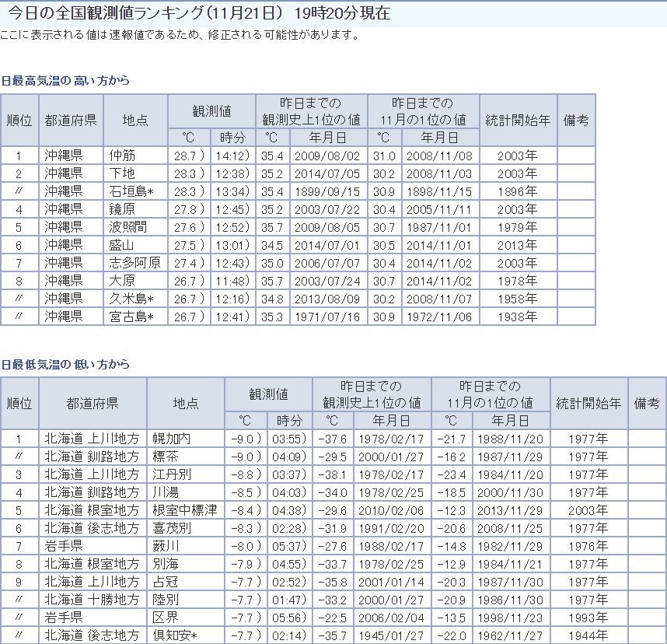Click the November record date 2008/11/08
Screen dimensions: 667x644
(x=439, y=156)
